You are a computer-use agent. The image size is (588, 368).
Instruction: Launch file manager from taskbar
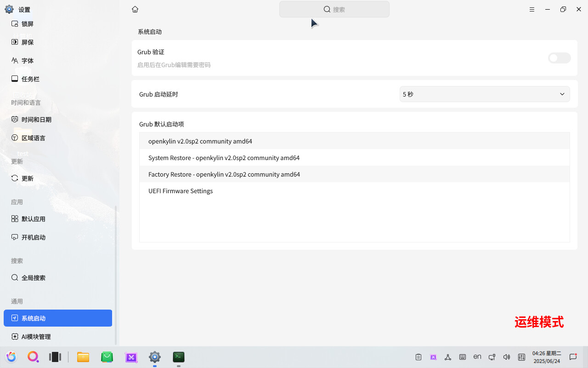[83, 357]
